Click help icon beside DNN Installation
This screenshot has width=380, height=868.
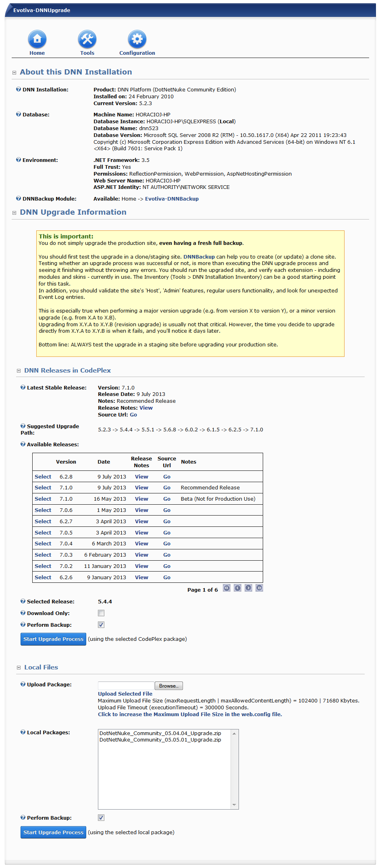pyautogui.click(x=19, y=89)
